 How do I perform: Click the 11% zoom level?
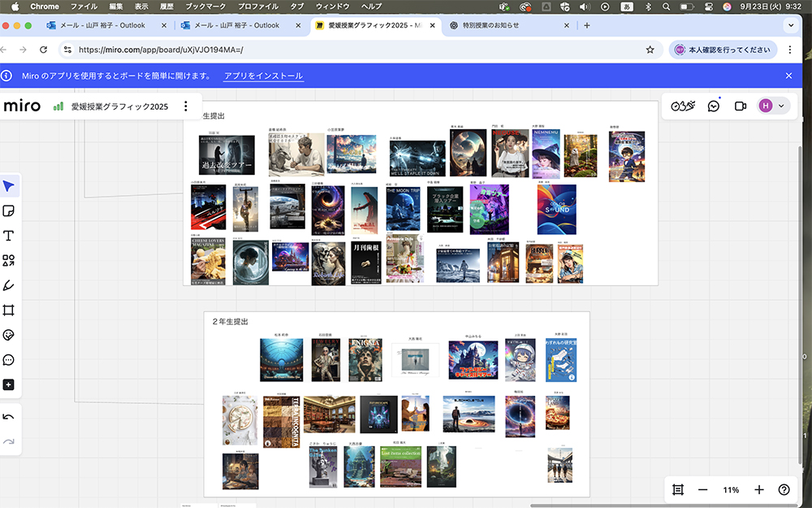731,490
